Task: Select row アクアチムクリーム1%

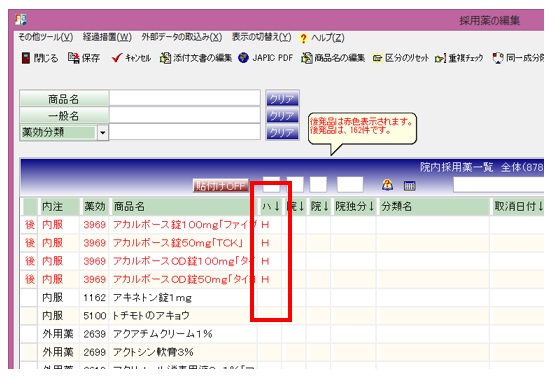Action: (282, 334)
